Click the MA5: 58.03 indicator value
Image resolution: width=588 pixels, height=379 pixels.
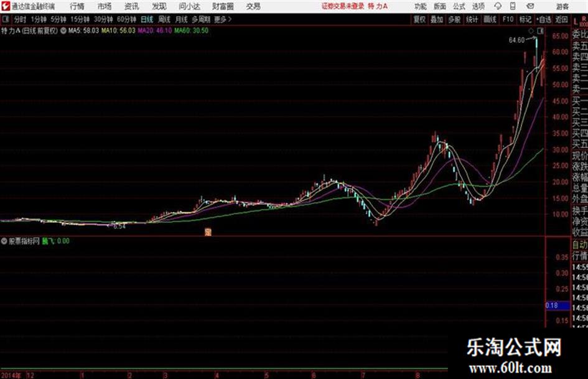click(83, 30)
